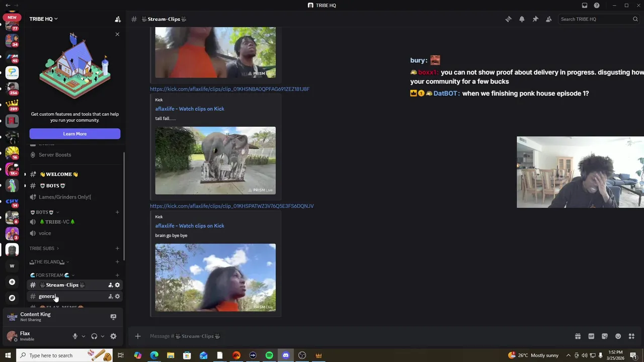Image resolution: width=644 pixels, height=362 pixels.
Task: Open the W server icon
Action: 12,266
